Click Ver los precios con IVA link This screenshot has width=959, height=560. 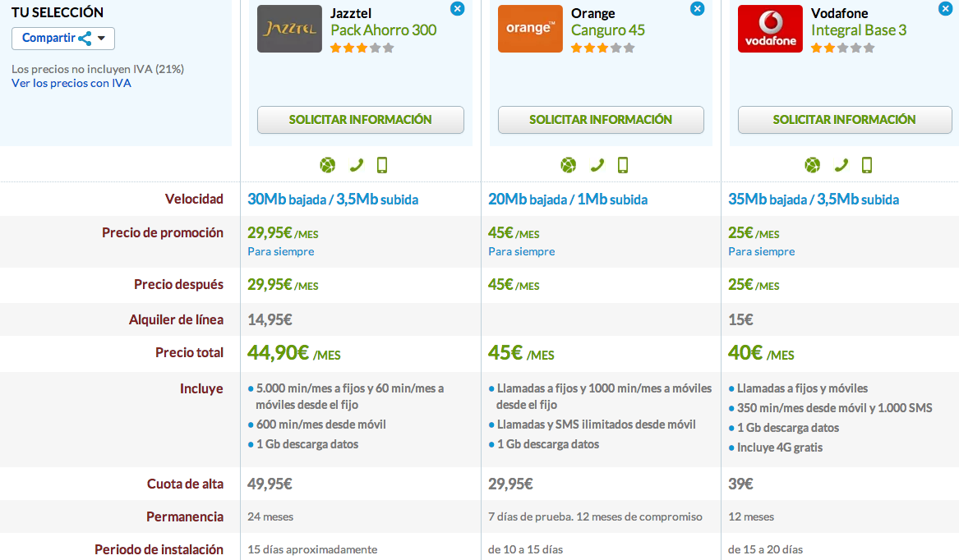click(x=71, y=83)
